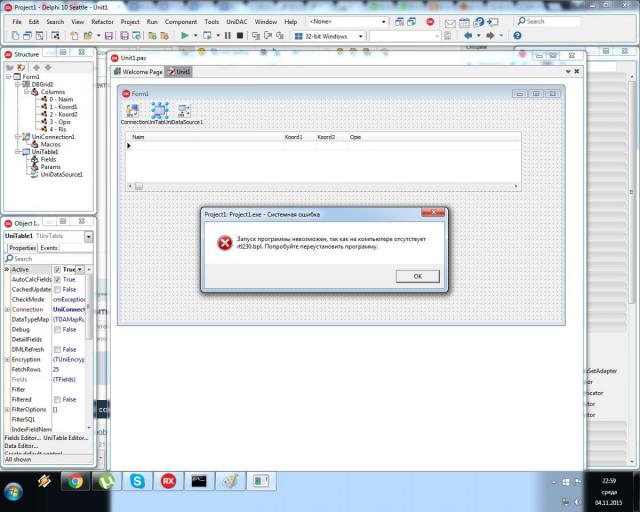Screen dimensions: 640x512
Task: Click the IDE Search box at top right
Action: point(548,21)
